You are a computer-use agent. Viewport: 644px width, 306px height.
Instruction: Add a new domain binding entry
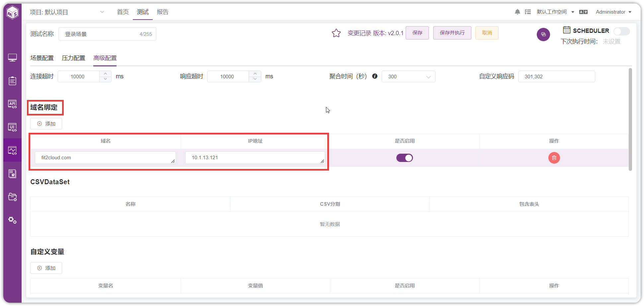pyautogui.click(x=46, y=124)
